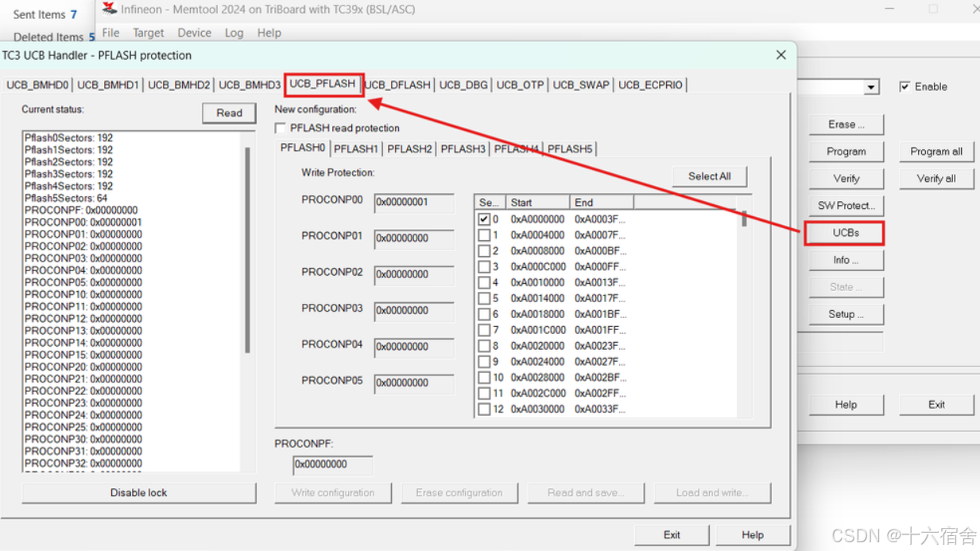Select the PFLASH2 sub-tab
980x551 pixels.
point(409,149)
